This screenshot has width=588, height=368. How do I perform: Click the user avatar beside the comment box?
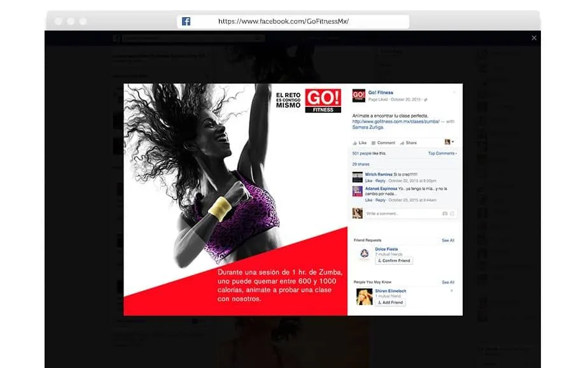pyautogui.click(x=358, y=213)
